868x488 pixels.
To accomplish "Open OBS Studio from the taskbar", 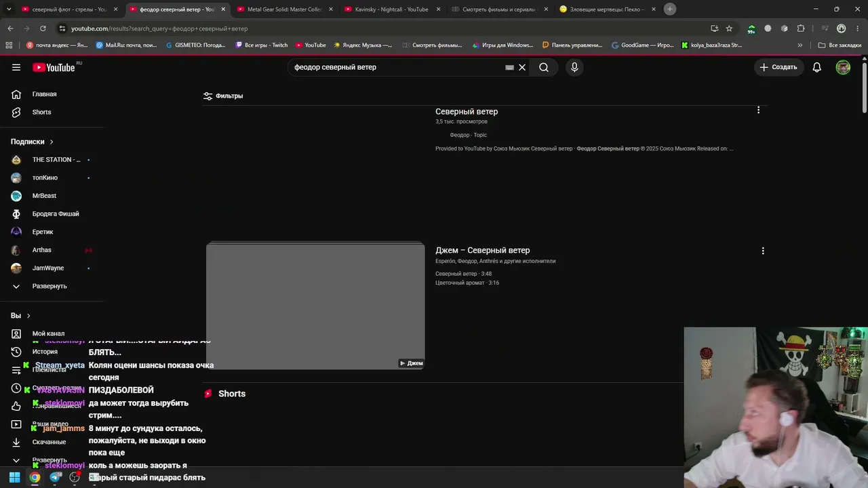I will [x=75, y=477].
